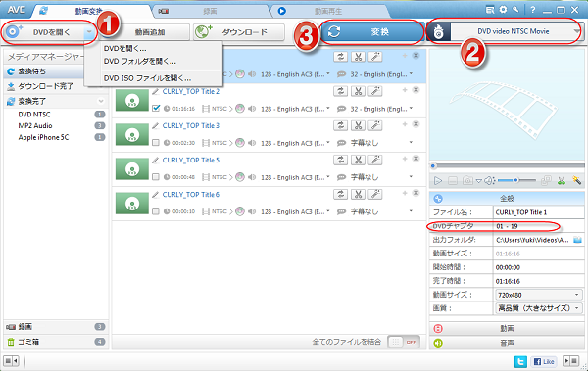This screenshot has height=371, width=588.
Task: Click the 動画追加 button
Action: coord(149,32)
